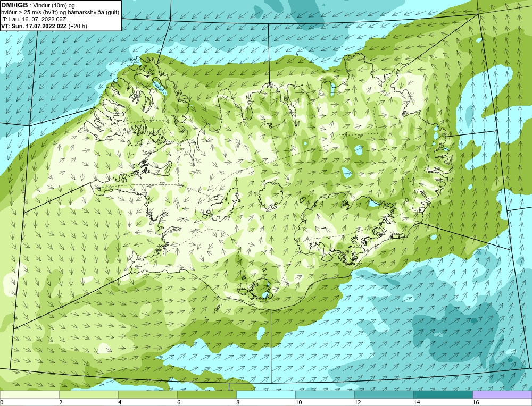Click the legend value label 6
The height and width of the screenshot is (406, 532).
point(179,402)
